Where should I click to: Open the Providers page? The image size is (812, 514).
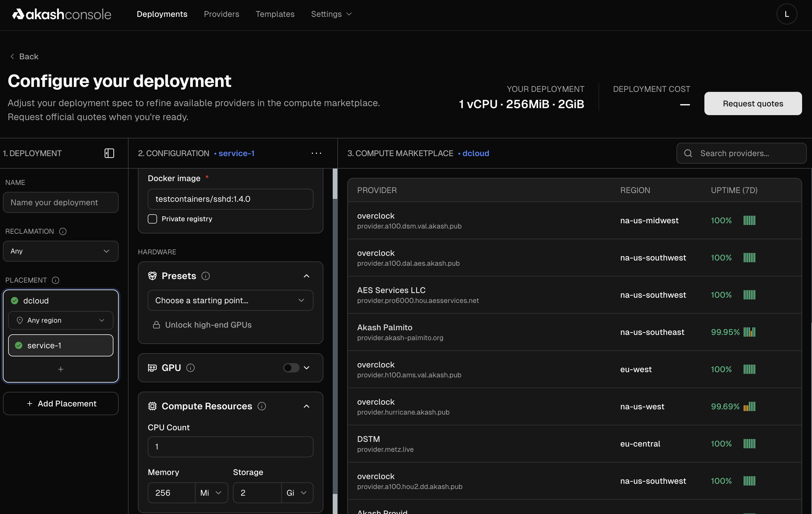coord(222,14)
